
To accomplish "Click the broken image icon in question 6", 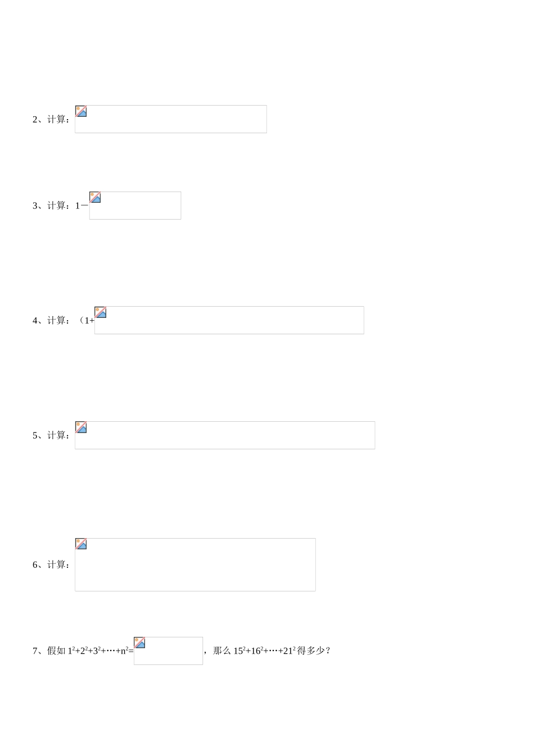I will point(81,544).
